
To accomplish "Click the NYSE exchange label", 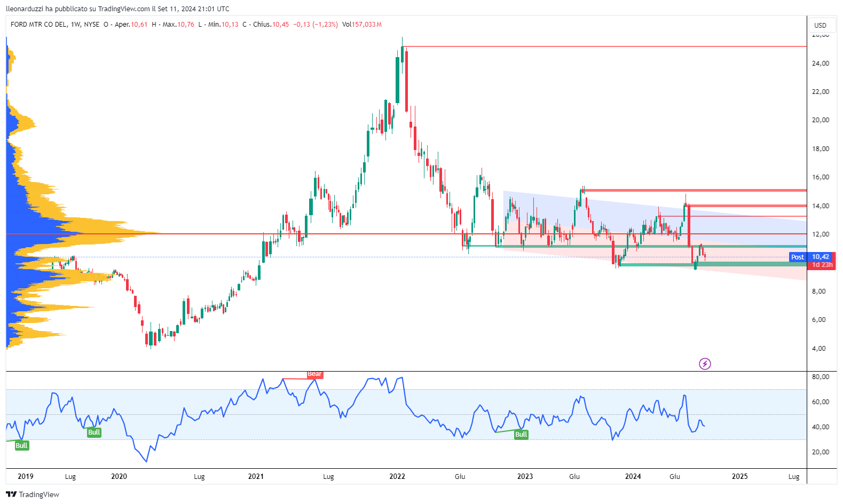I will 92,25.
